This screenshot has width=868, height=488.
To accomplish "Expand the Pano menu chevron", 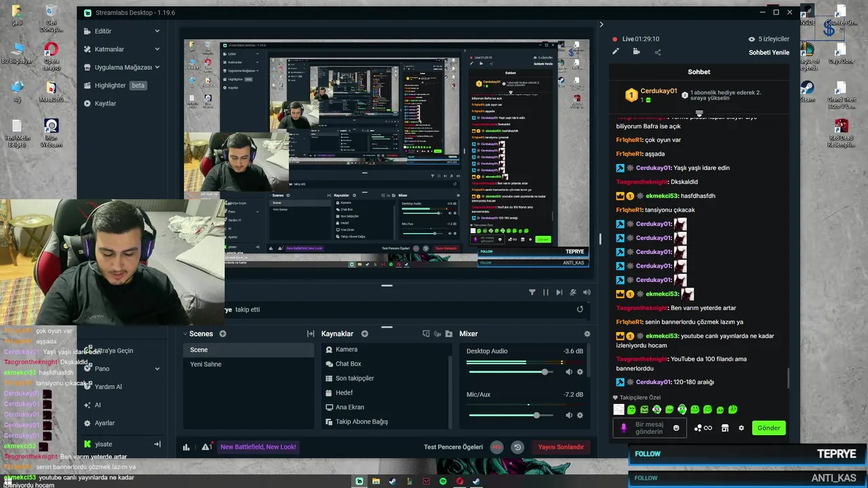I will pyautogui.click(x=157, y=369).
